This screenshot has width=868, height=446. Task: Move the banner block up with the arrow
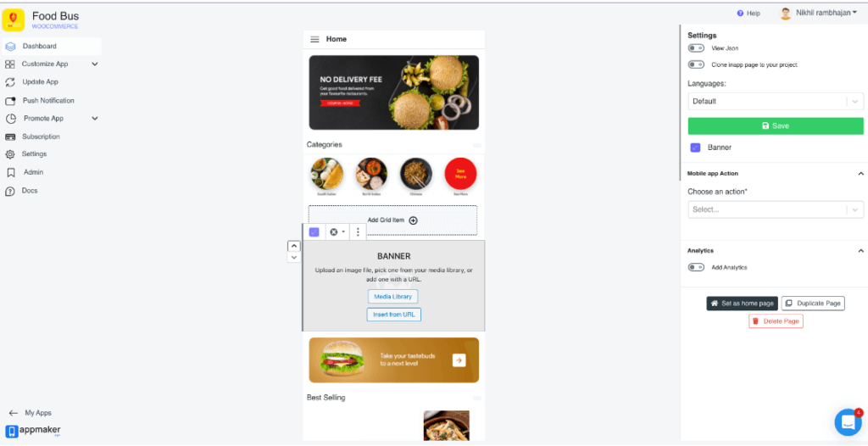tap(294, 246)
